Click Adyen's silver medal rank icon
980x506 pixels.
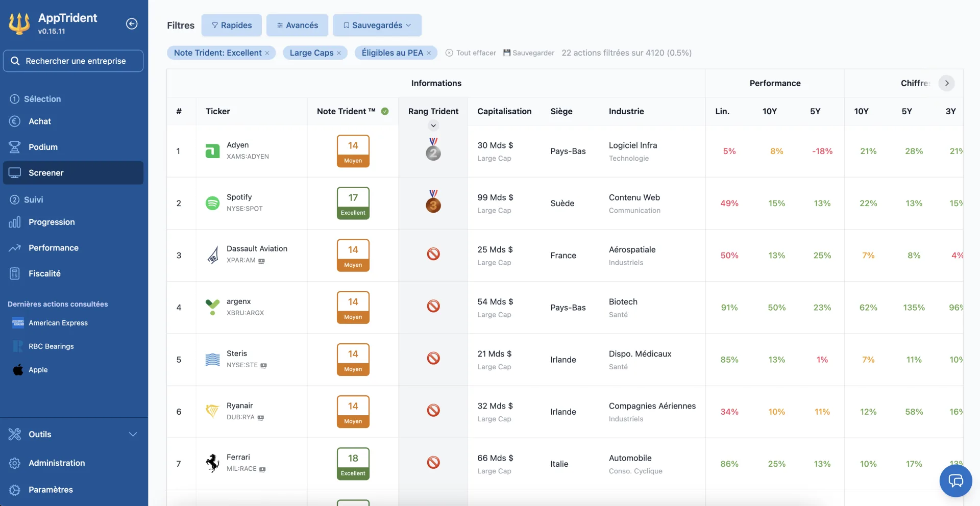433,149
